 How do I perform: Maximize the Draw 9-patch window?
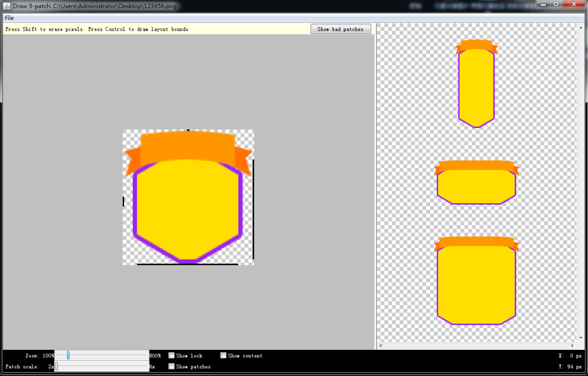click(x=556, y=4)
